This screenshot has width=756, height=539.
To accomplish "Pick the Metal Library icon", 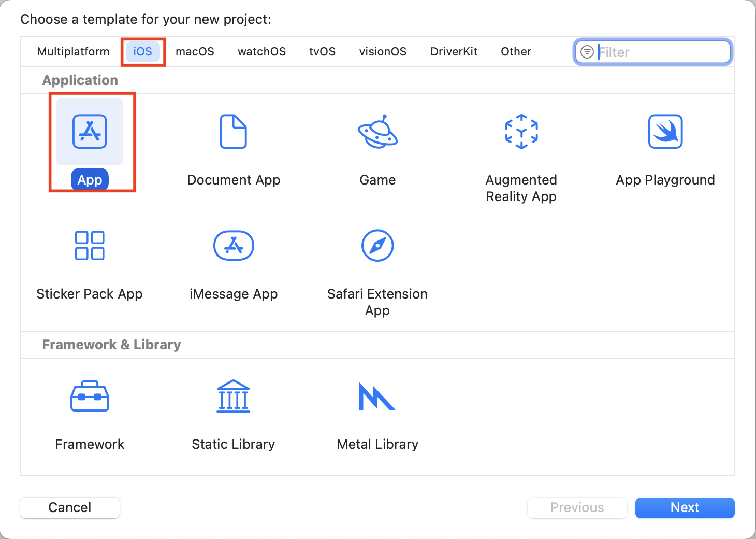I will [x=377, y=396].
